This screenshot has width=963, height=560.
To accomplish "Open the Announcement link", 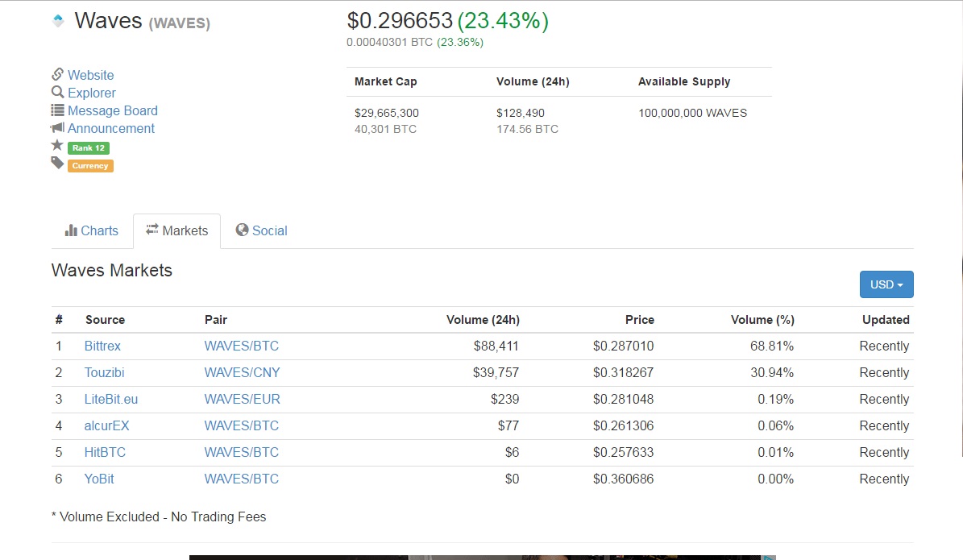I will tap(111, 128).
